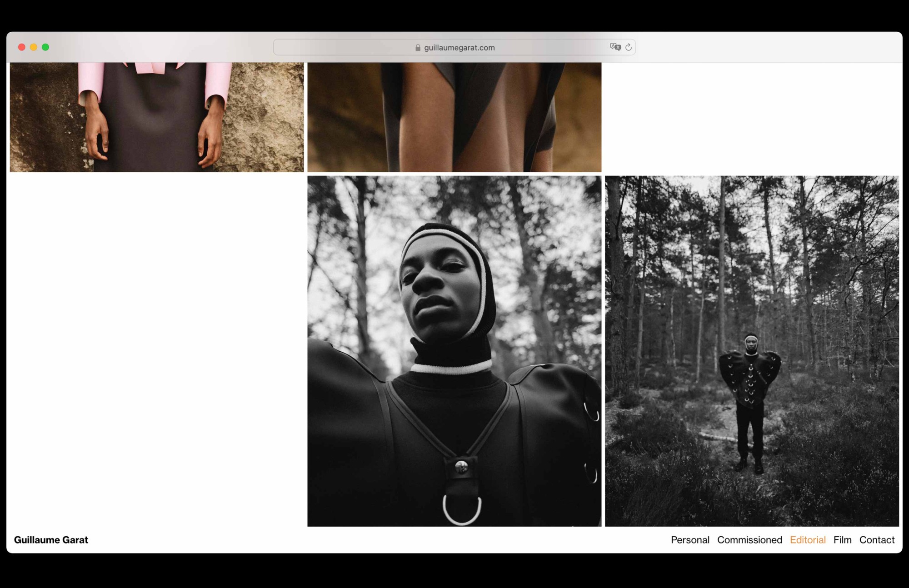
Task: Click the guillaumegarat.com domain text
Action: point(459,47)
